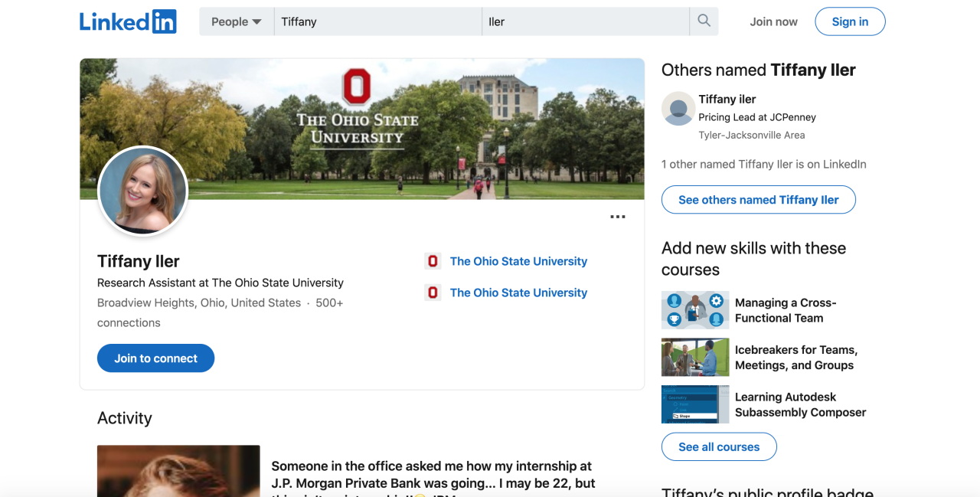Open second The Ohio State University link
The height and width of the screenshot is (497, 980).
point(518,293)
